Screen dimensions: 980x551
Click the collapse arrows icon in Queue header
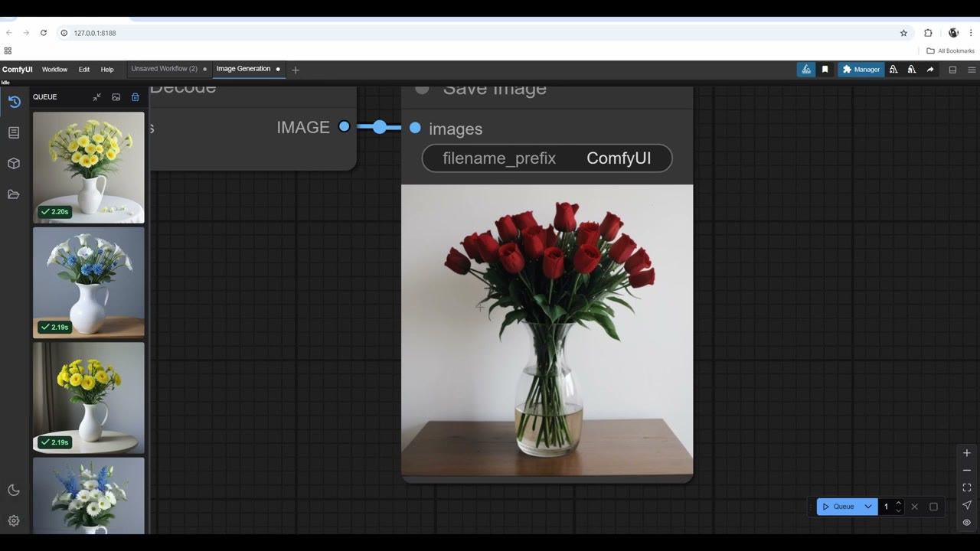click(x=96, y=97)
